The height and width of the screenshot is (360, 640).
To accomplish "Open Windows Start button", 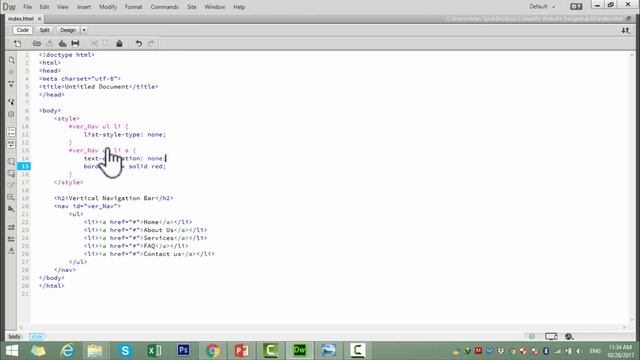I will click(x=12, y=351).
